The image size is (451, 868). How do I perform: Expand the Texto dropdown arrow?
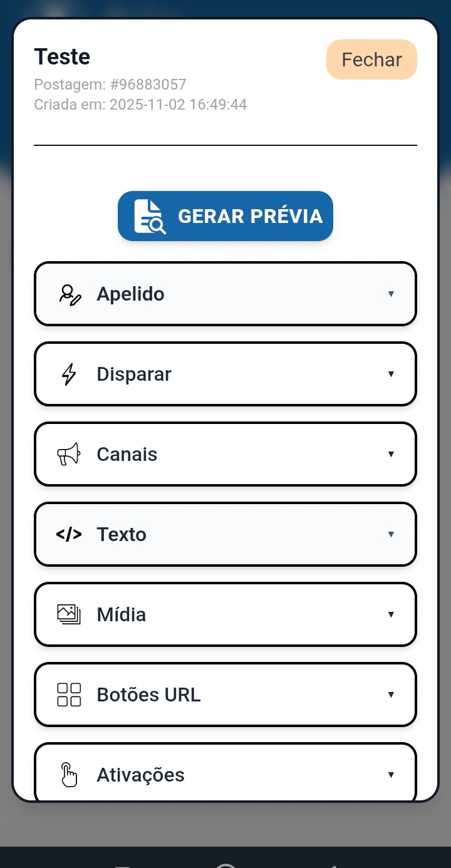point(391,535)
